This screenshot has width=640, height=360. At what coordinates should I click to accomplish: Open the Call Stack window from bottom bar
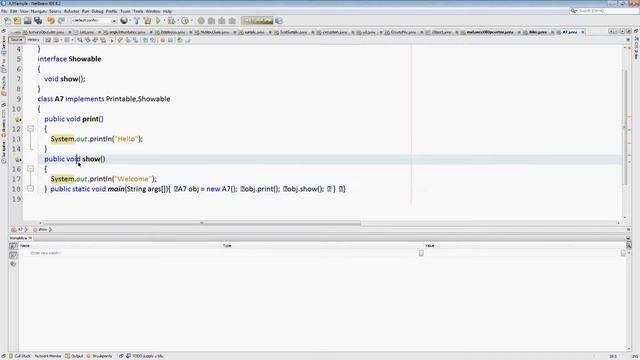click(20, 356)
